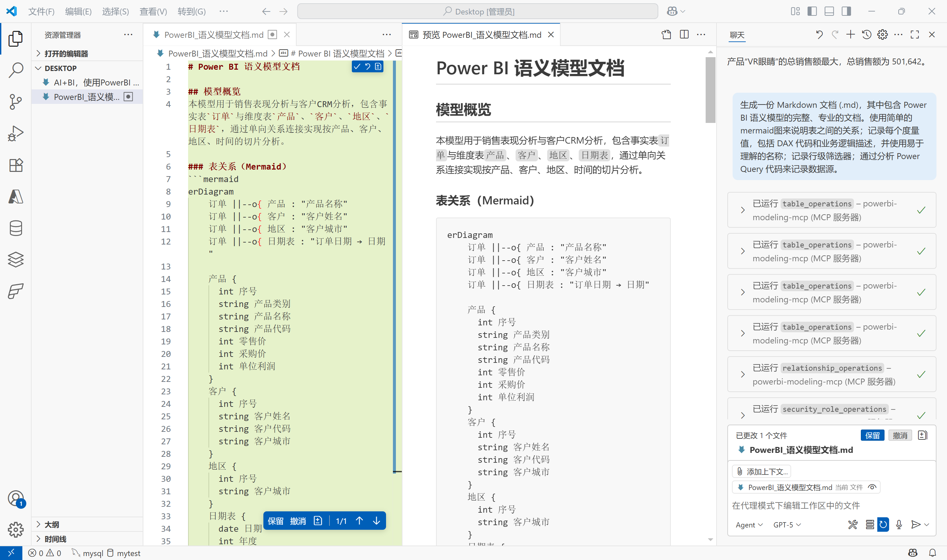Image resolution: width=947 pixels, height=560 pixels.
Task: Click the preview pane vertical scrollbar
Action: click(x=710, y=91)
